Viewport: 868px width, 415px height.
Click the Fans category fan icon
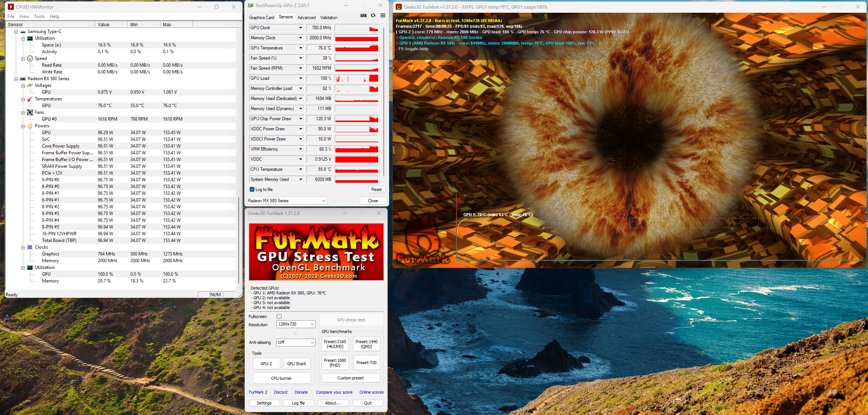30,112
